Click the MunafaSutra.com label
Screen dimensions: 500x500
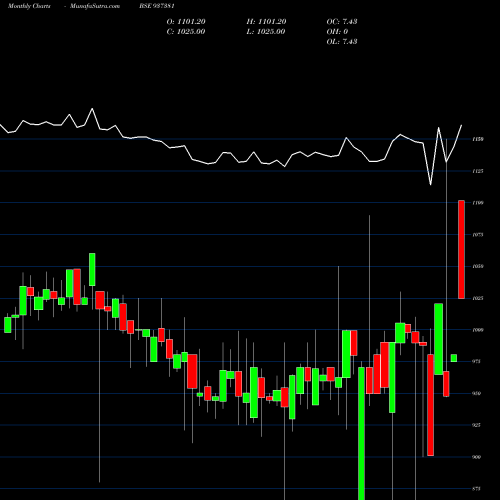95,6
